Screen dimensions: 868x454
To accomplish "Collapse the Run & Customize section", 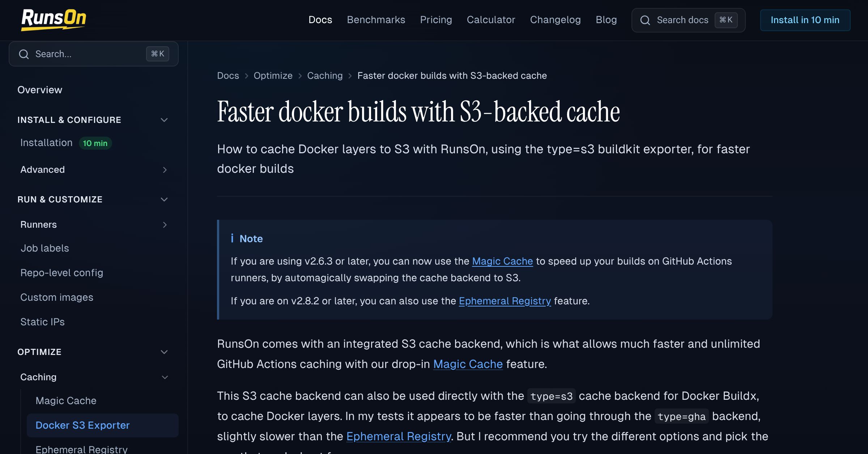I will (x=164, y=200).
